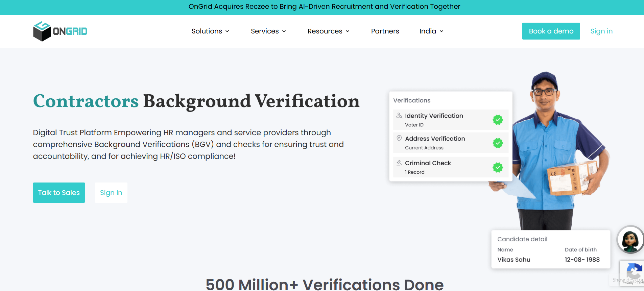The width and height of the screenshot is (644, 291).
Task: Click the Address Verification location pin icon
Action: point(399,138)
